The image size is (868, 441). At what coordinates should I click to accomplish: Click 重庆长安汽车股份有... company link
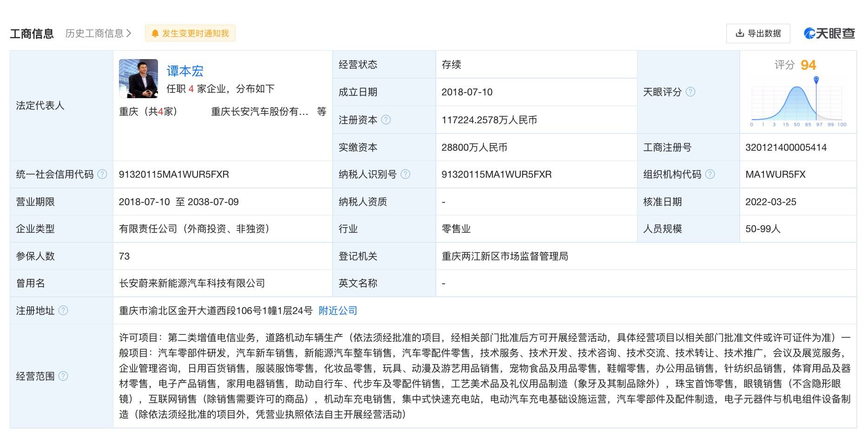260,112
